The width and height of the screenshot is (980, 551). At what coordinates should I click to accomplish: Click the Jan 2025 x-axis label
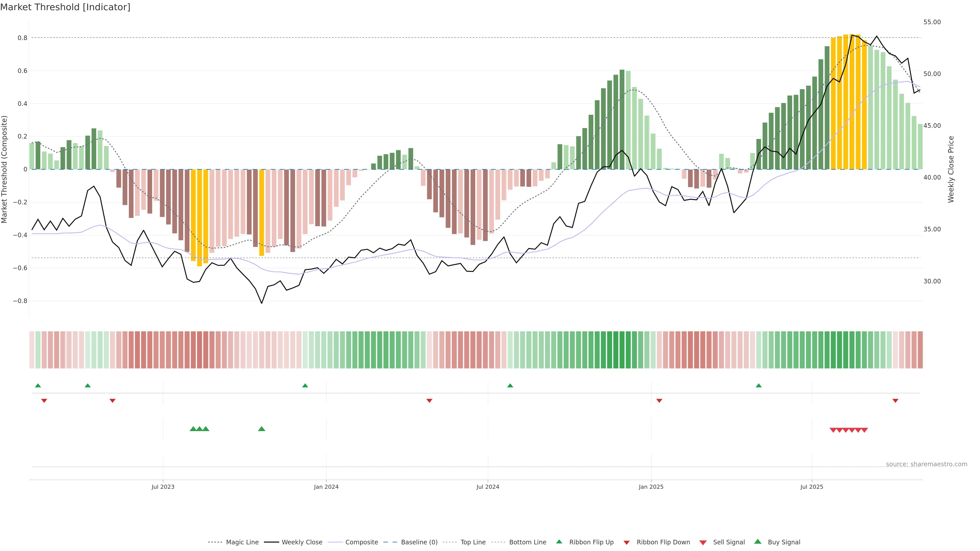click(651, 487)
